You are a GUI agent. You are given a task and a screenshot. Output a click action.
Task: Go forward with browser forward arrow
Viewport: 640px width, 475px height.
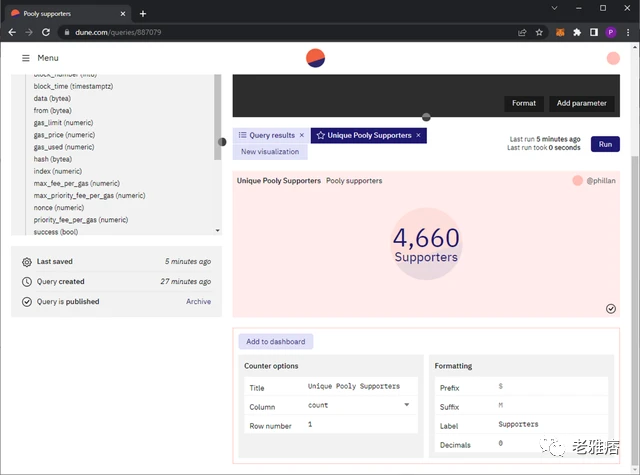coord(29,32)
